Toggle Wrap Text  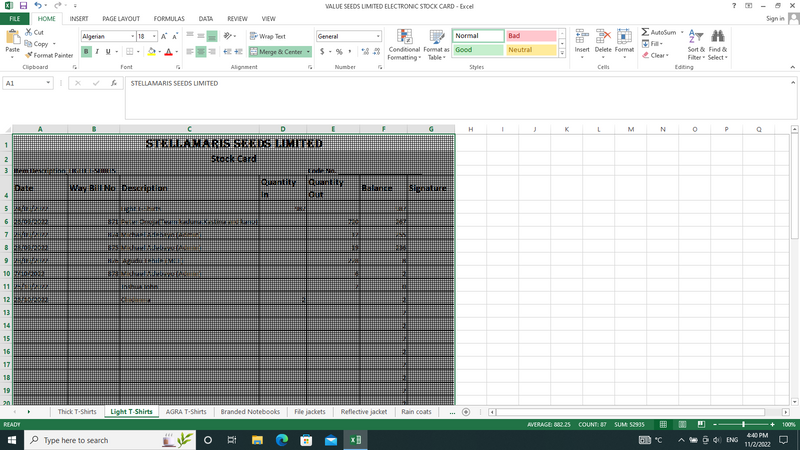point(268,36)
